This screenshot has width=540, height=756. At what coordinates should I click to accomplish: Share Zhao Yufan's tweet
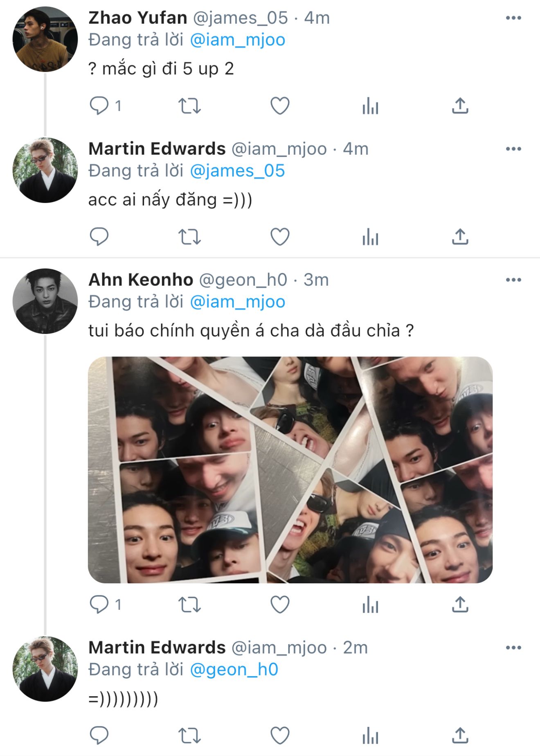coord(460,106)
